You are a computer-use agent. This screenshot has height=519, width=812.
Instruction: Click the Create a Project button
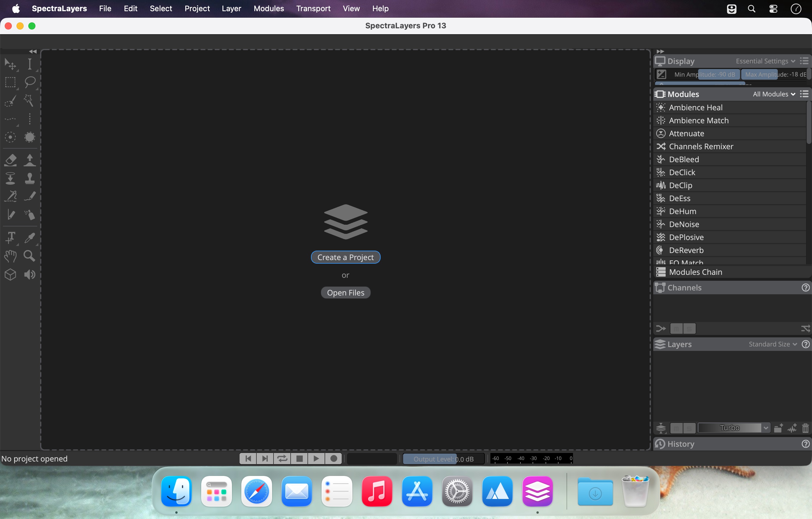click(346, 257)
